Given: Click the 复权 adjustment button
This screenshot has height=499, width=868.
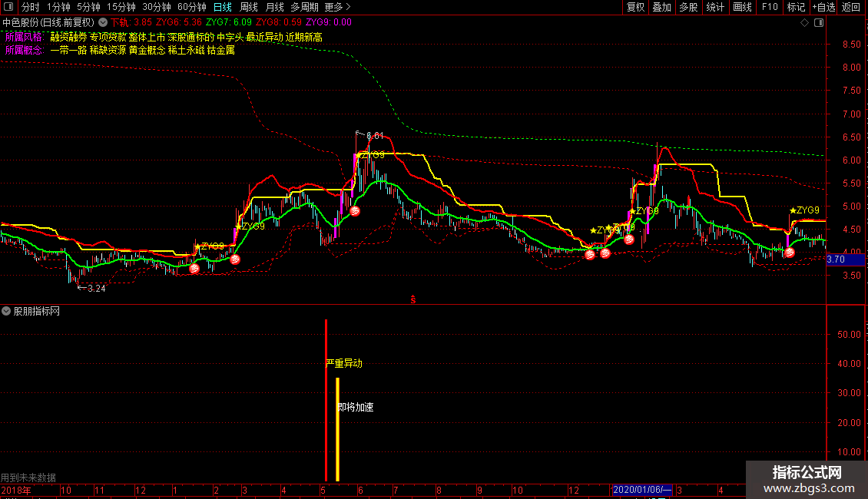Looking at the screenshot, I should click(x=635, y=7).
